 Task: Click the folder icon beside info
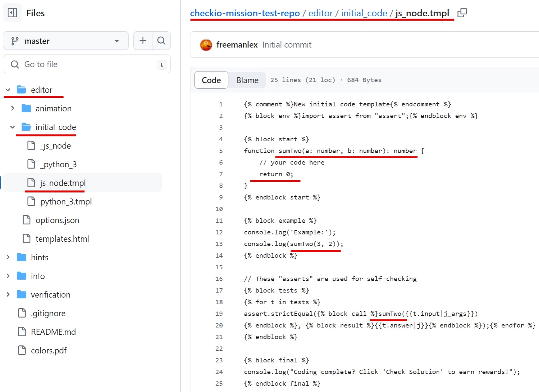click(22, 276)
